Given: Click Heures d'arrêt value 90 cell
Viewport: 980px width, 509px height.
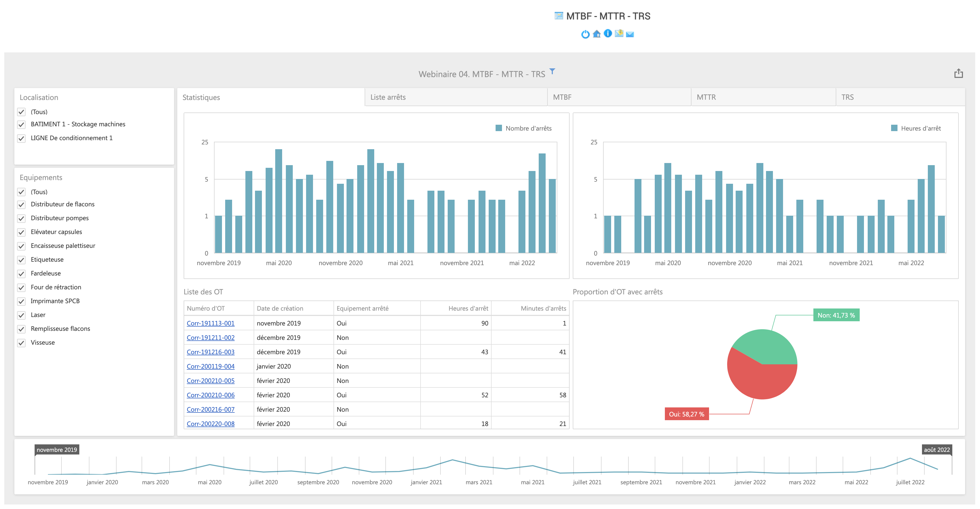Looking at the screenshot, I should tap(456, 323).
